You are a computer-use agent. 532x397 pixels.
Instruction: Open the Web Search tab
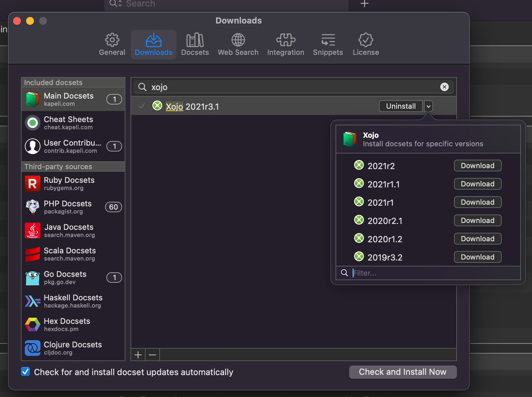(x=238, y=45)
